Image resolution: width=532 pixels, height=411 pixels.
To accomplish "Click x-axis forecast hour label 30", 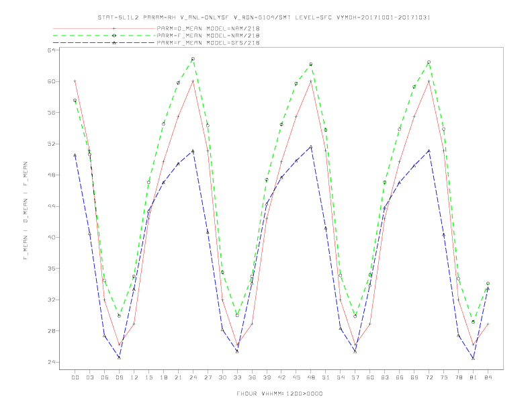I will [x=222, y=377].
